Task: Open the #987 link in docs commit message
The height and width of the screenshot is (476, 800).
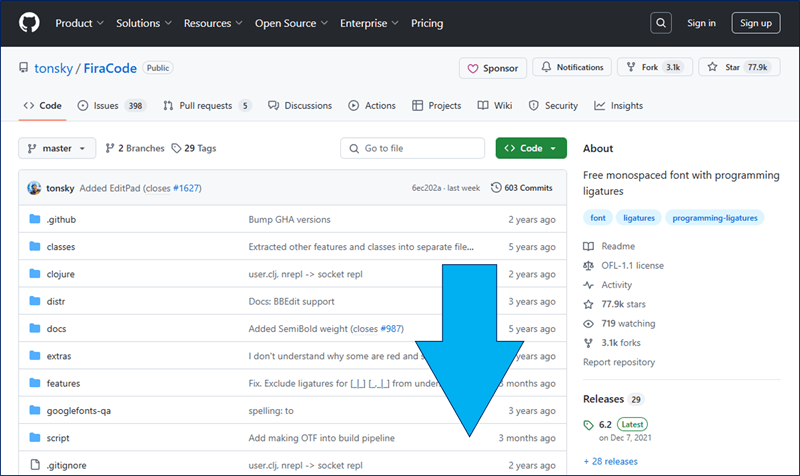Action: [391, 329]
